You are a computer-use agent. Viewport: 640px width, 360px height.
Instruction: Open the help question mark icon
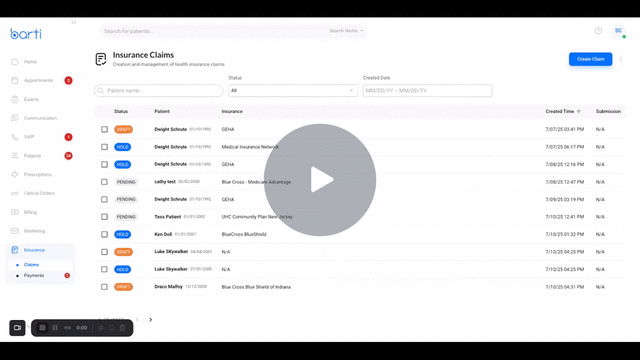[x=598, y=31]
